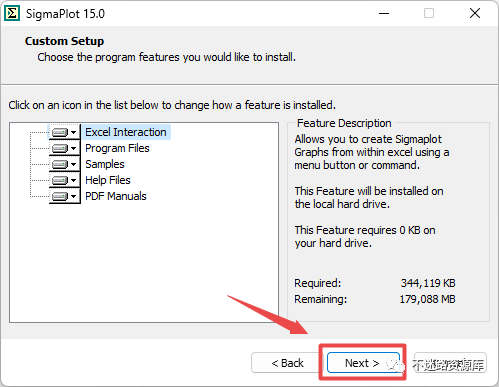Select the Excel Interaction feature label
The image size is (499, 387).
point(126,132)
